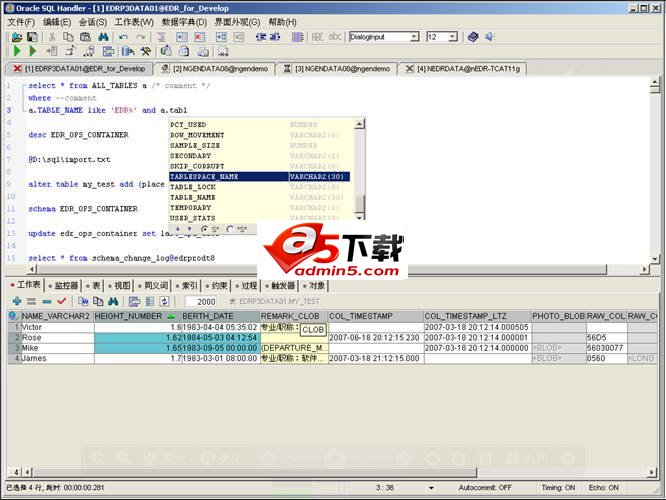
Task: Refresh the result grid icon
Action: click(164, 301)
